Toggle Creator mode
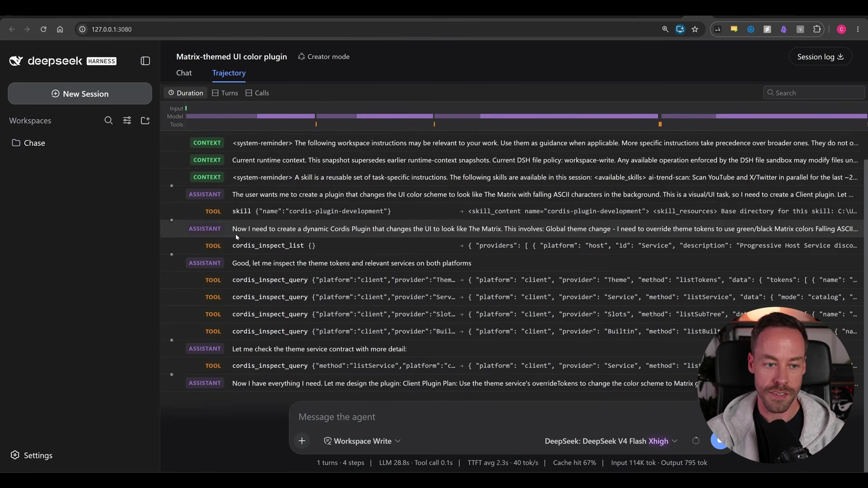Viewport: 868px width, 488px height. click(x=324, y=56)
